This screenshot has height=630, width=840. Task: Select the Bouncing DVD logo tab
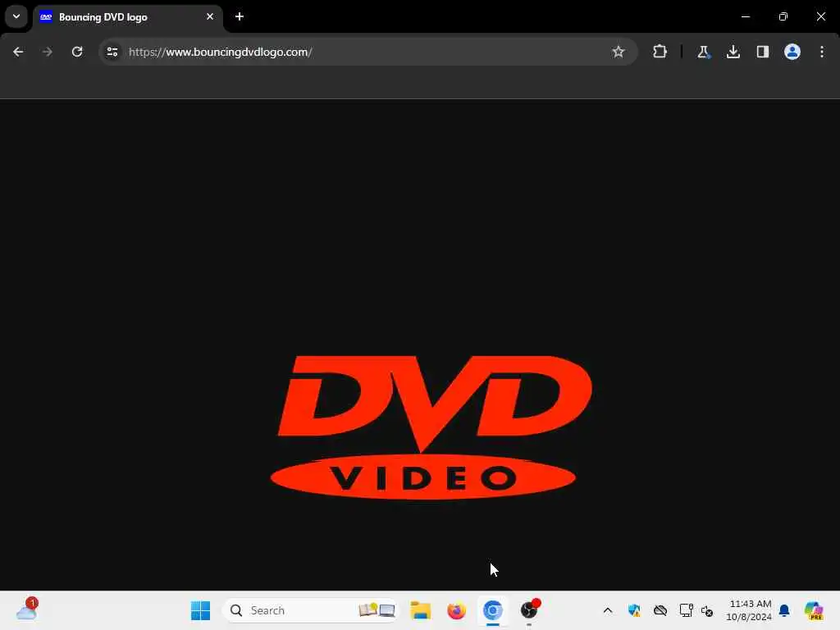coord(127,17)
